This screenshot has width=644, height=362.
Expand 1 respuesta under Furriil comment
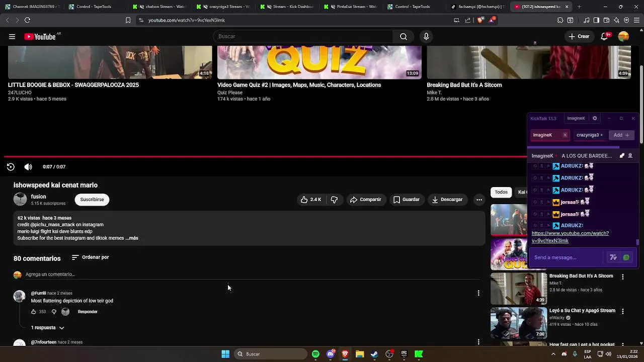pos(48,328)
